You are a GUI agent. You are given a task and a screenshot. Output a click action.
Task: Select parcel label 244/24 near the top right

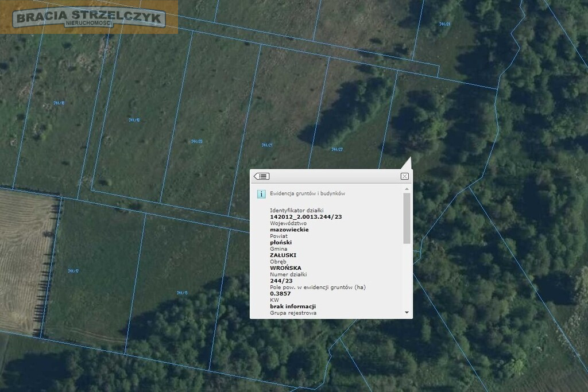(445, 24)
